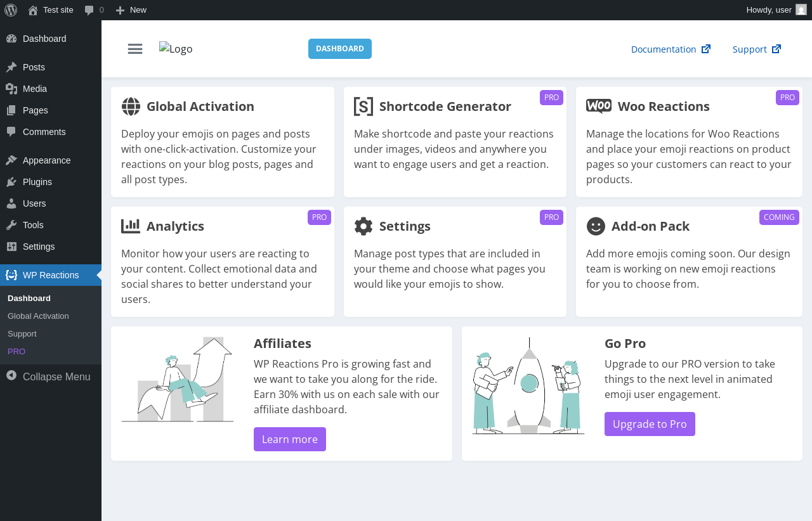The image size is (812, 521).
Task: Click the Learn more button
Action: click(x=290, y=439)
